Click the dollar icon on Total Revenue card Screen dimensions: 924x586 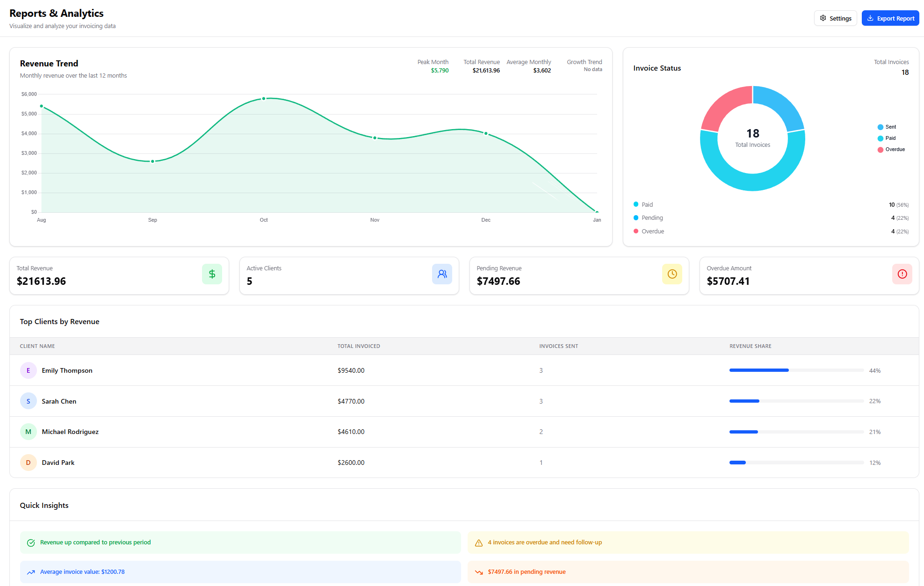(x=212, y=274)
